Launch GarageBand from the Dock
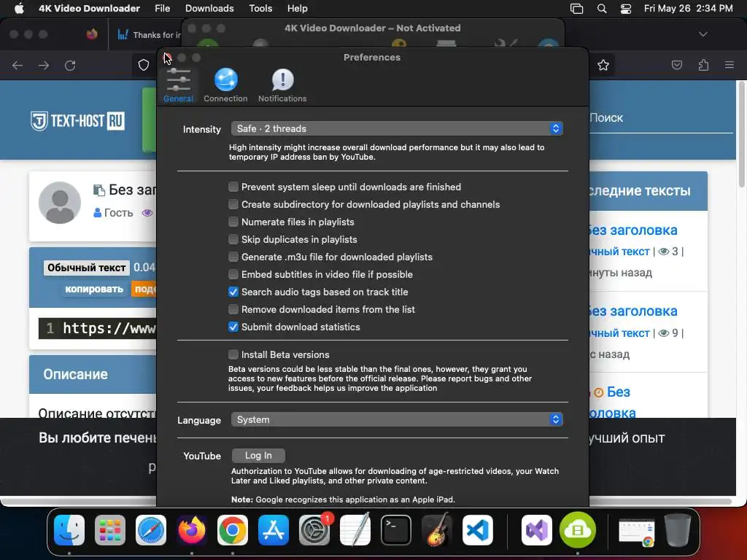747x560 pixels. (436, 530)
